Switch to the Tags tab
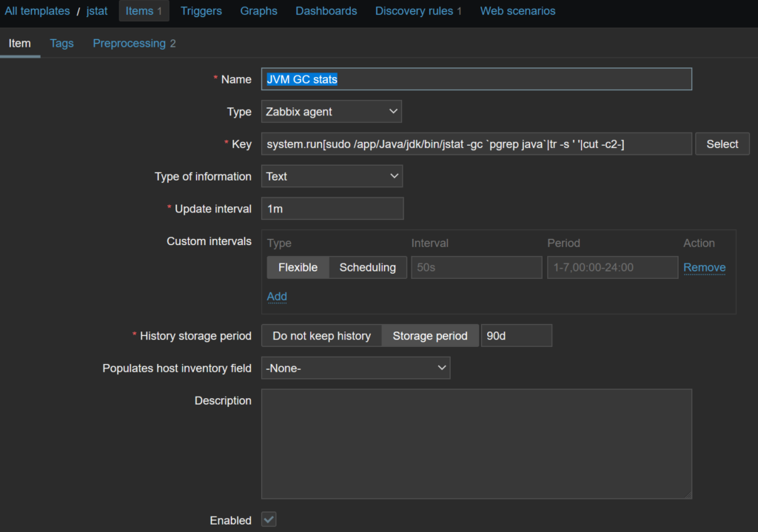This screenshot has height=532, width=758. (x=61, y=43)
